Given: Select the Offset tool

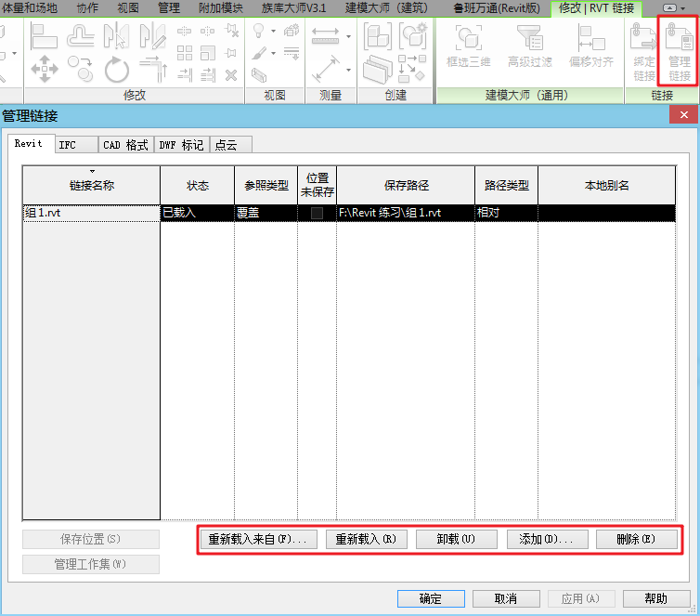Looking at the screenshot, I should tap(81, 36).
